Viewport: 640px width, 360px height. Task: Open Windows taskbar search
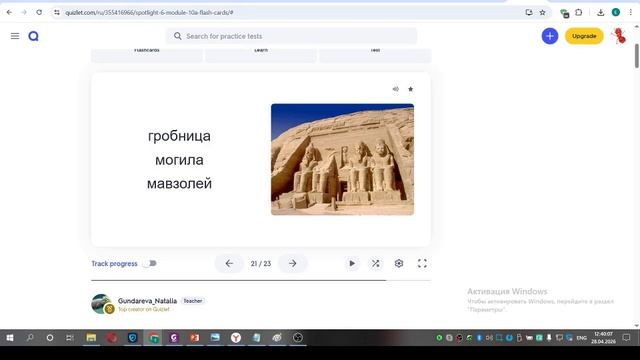click(30, 338)
